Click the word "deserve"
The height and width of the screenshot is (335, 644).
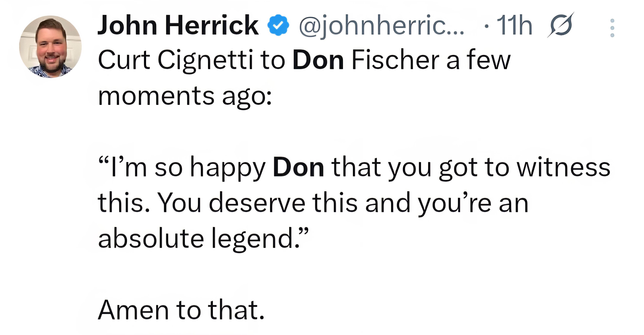coord(257,203)
